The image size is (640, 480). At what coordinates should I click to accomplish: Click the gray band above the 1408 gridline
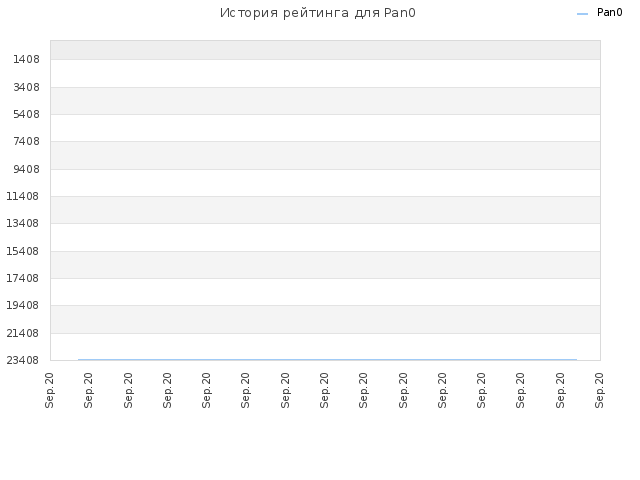click(325, 50)
